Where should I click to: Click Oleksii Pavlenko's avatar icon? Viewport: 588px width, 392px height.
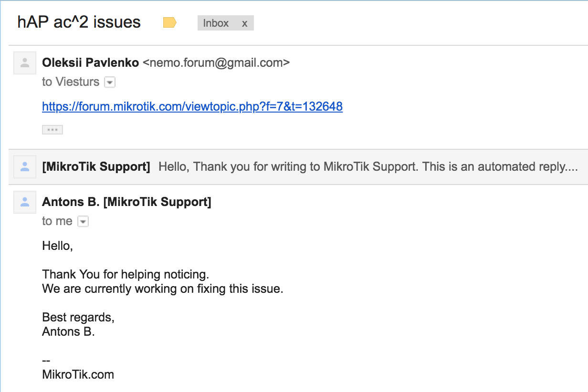[x=25, y=62]
